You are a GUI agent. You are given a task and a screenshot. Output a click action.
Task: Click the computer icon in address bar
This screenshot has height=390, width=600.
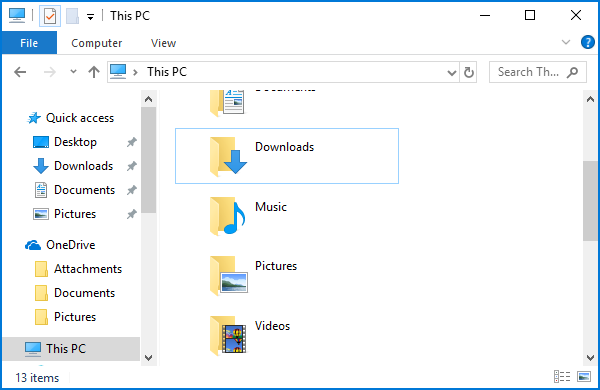[118, 72]
